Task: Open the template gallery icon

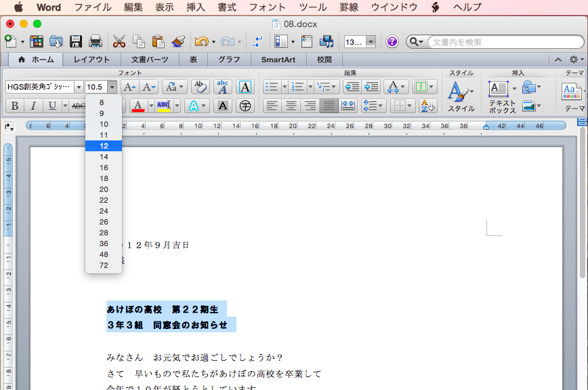Action: click(x=37, y=41)
